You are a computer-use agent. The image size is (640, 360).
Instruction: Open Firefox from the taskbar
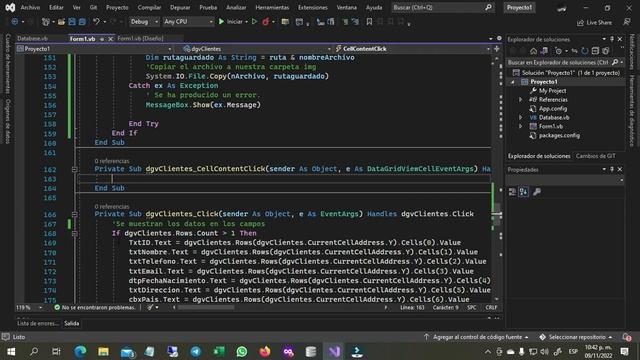[264, 351]
